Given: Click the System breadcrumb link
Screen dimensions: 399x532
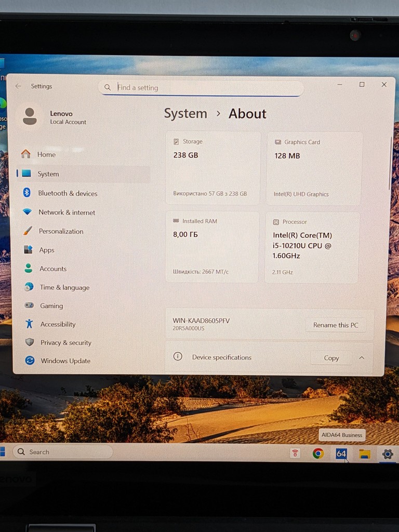Looking at the screenshot, I should pos(185,113).
